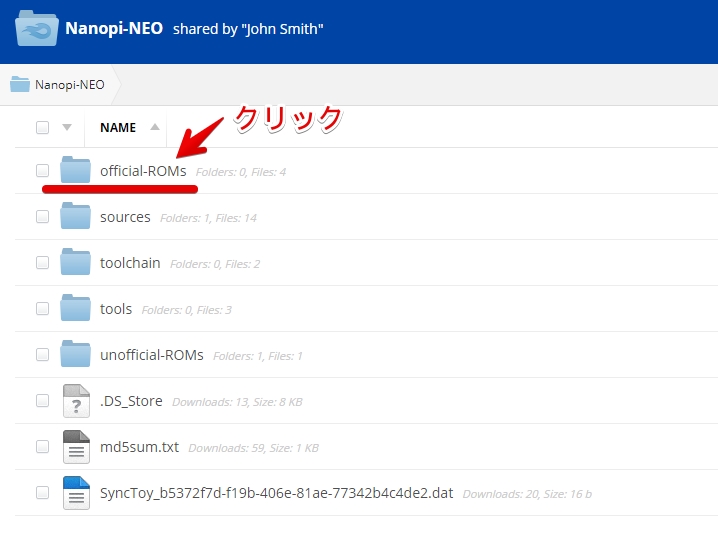Click the shared by "John Smith" text

(x=248, y=29)
